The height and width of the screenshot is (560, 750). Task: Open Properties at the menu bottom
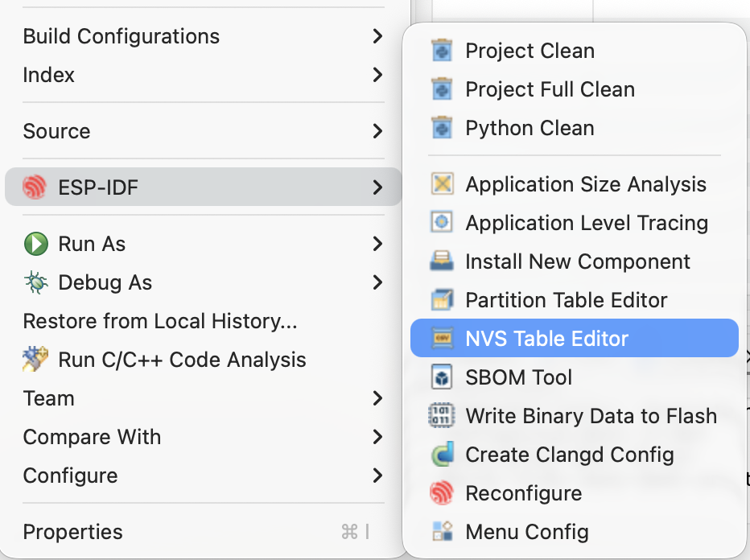72,532
